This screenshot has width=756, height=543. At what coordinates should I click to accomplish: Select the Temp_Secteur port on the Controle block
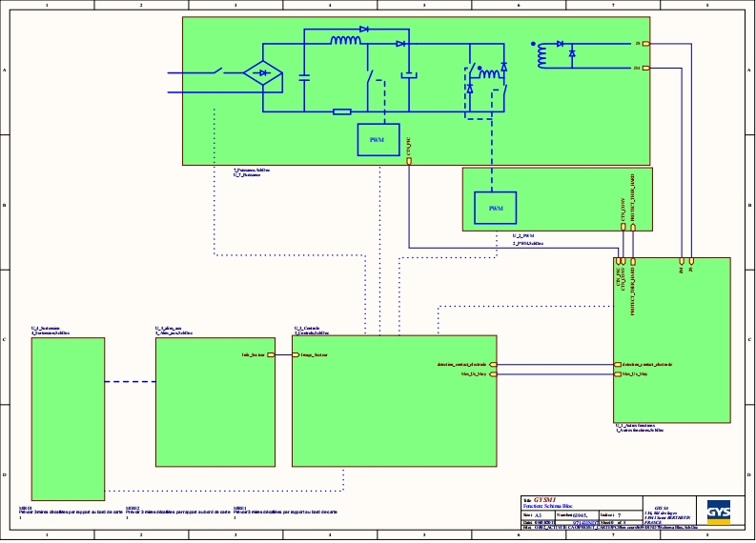pos(296,354)
